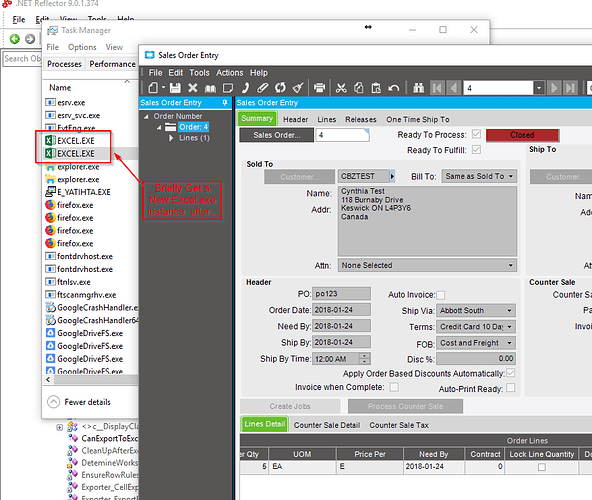The height and width of the screenshot is (500, 592).
Task: Click the PO input field
Action: pyautogui.click(x=341, y=294)
